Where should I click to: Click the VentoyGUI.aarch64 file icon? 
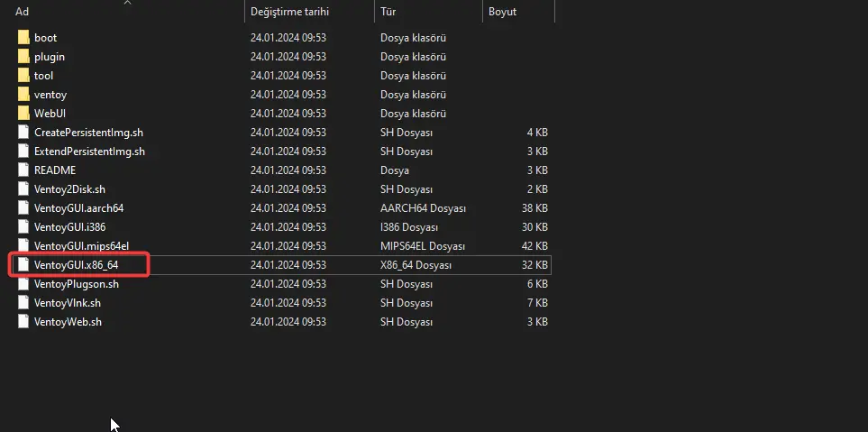point(23,208)
